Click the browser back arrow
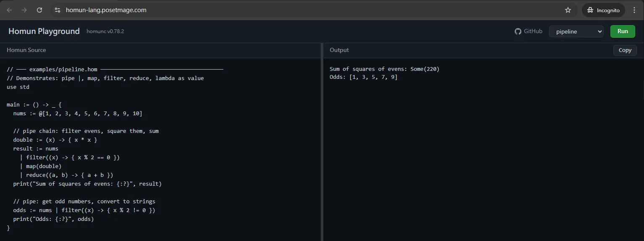 (x=9, y=10)
